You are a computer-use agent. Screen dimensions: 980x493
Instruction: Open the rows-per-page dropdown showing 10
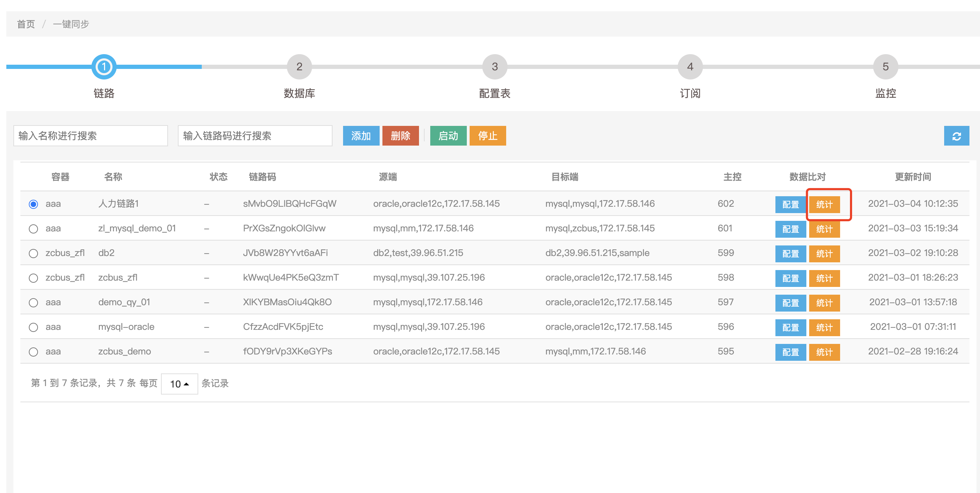[x=179, y=384]
